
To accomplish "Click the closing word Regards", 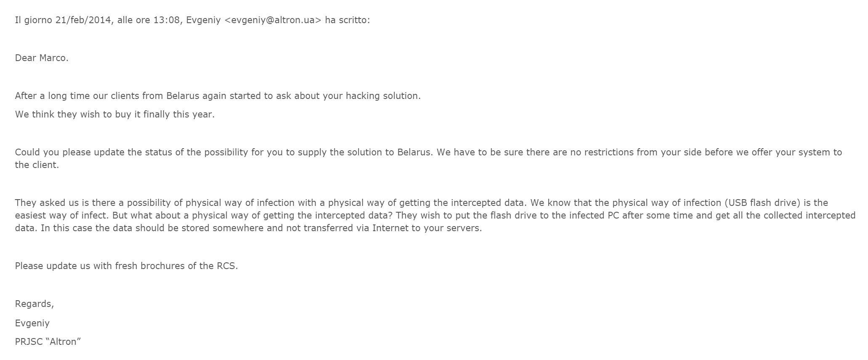I will 35,304.
